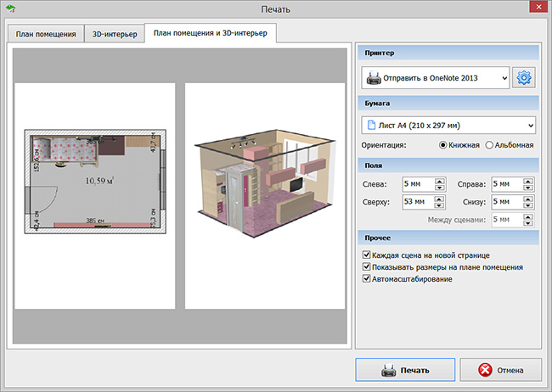Open printer settings gear icon
The image size is (552, 392).
pyautogui.click(x=524, y=78)
